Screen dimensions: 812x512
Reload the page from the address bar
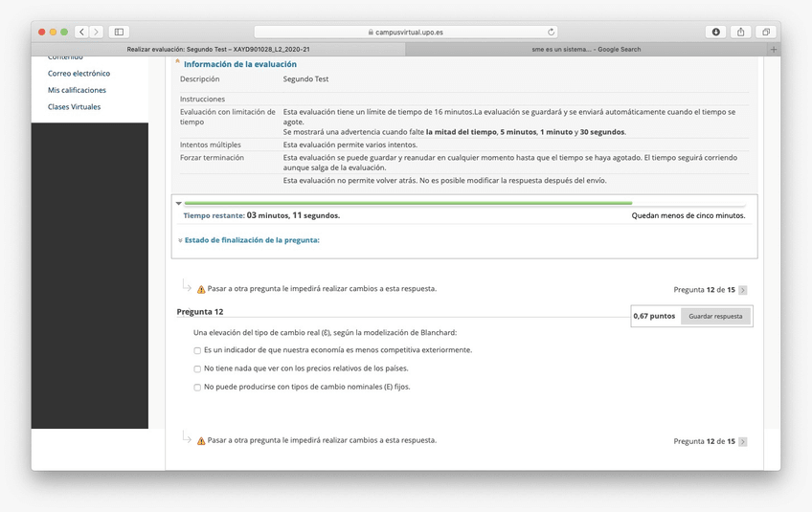coord(551,32)
